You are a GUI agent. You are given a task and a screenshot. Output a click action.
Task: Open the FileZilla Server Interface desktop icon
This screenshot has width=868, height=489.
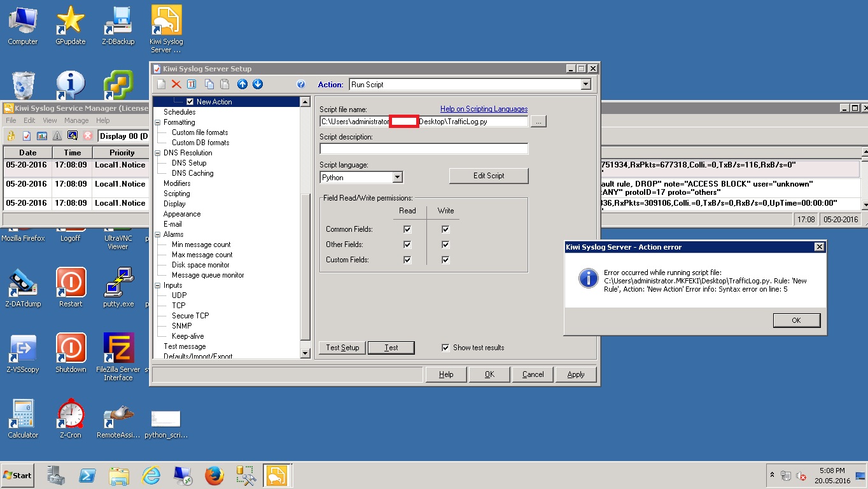pos(118,357)
